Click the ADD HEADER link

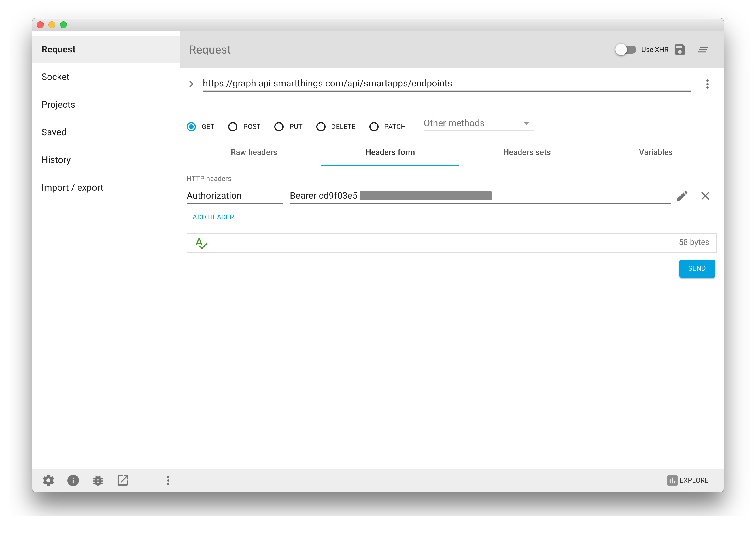213,217
